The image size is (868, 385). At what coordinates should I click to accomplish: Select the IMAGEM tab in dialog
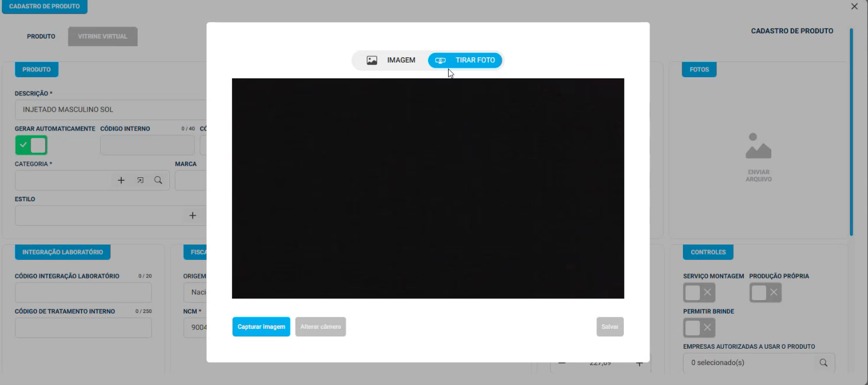tap(391, 60)
